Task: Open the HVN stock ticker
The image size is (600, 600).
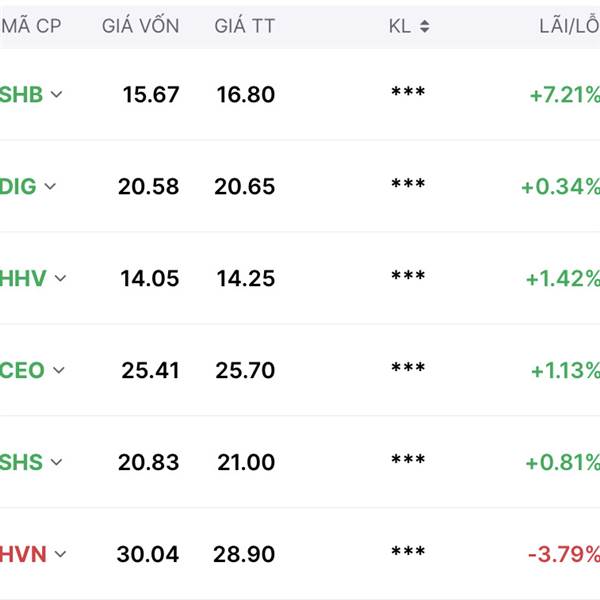Action: [24, 554]
